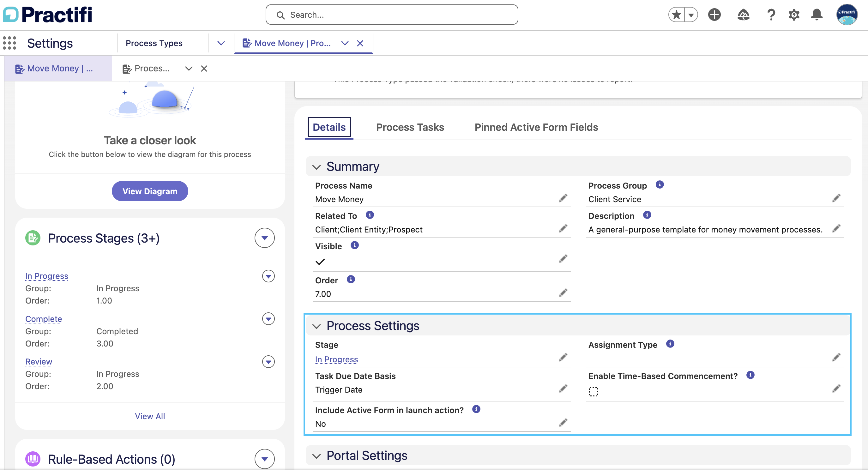Open the Notifications bell
This screenshot has height=470, width=868.
coord(817,15)
